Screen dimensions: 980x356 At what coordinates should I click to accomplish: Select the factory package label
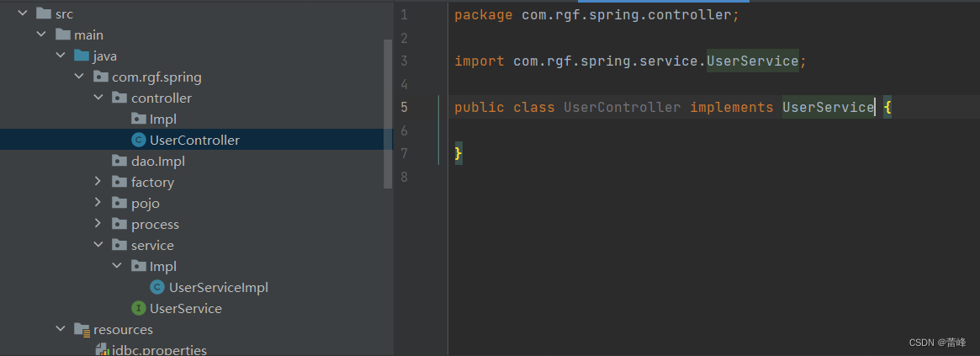152,183
